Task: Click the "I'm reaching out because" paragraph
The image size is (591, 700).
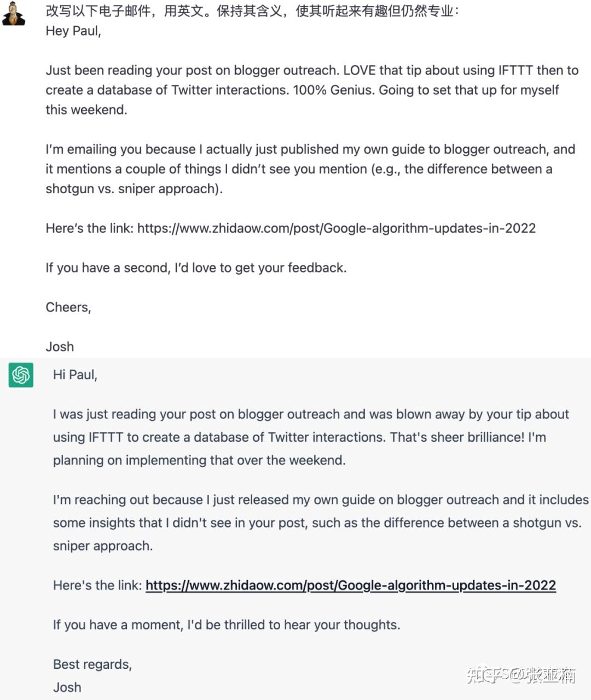Action: (x=317, y=523)
